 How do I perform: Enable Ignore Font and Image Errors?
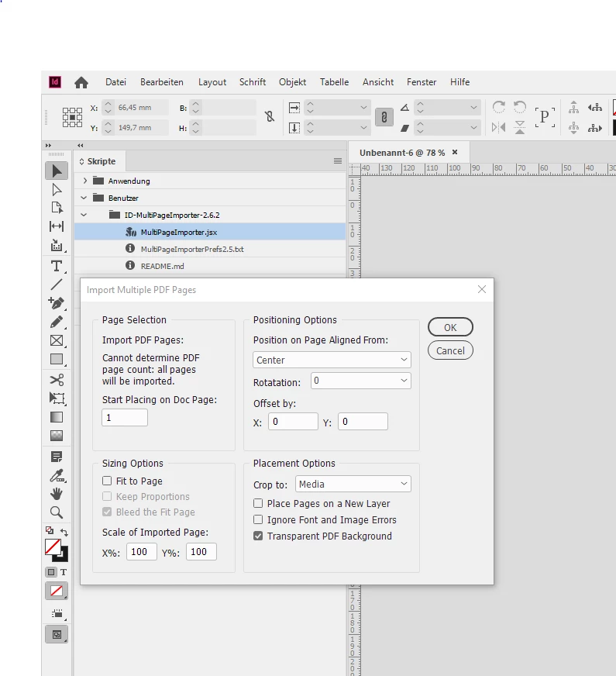258,519
